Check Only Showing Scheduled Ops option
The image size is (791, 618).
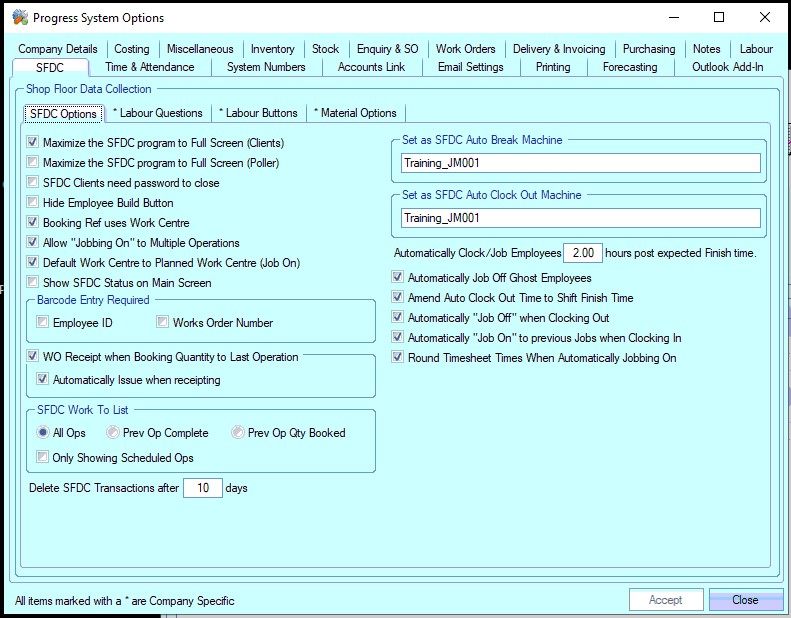(x=42, y=458)
